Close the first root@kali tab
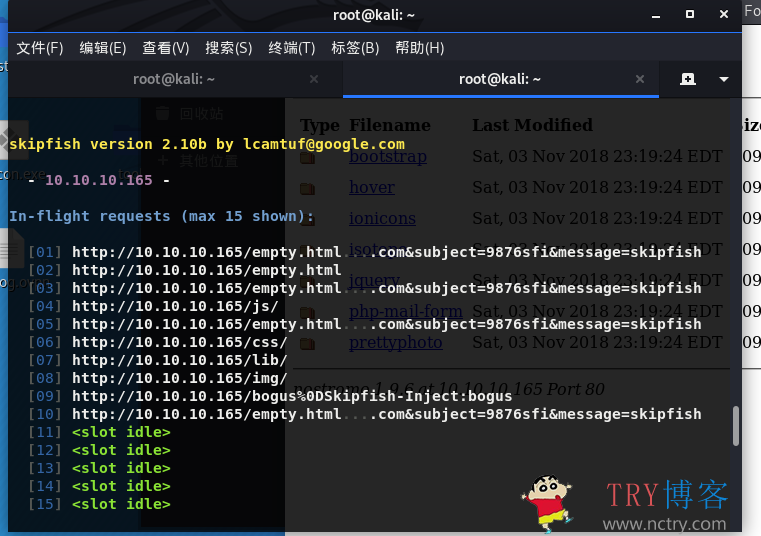761x536 pixels. pyautogui.click(x=314, y=79)
